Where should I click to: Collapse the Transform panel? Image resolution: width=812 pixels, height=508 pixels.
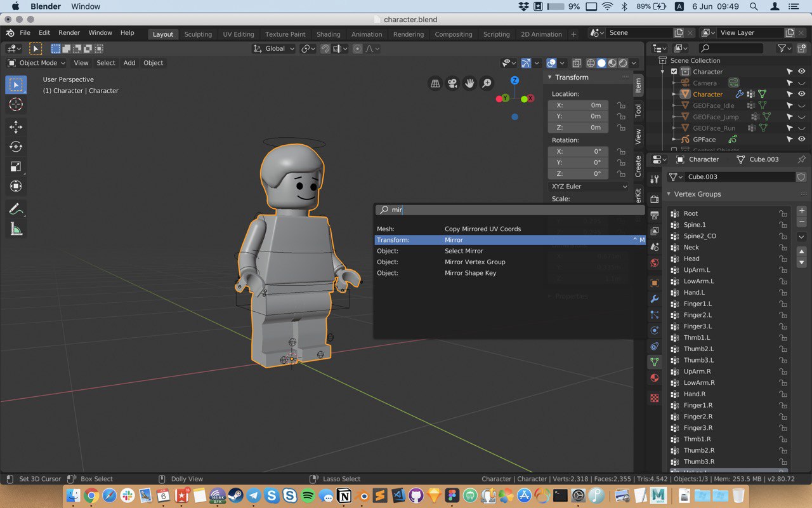pos(549,77)
